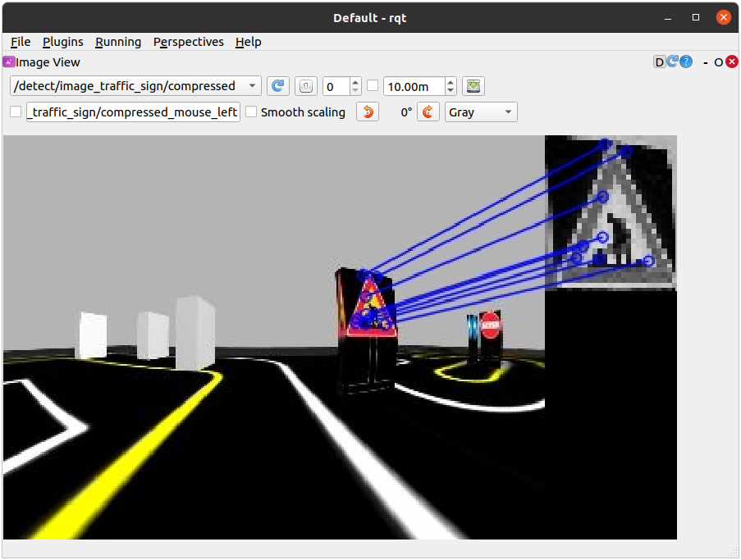Enable the mouse click topic publishing checkbox
This screenshot has height=560, width=741.
(16, 112)
